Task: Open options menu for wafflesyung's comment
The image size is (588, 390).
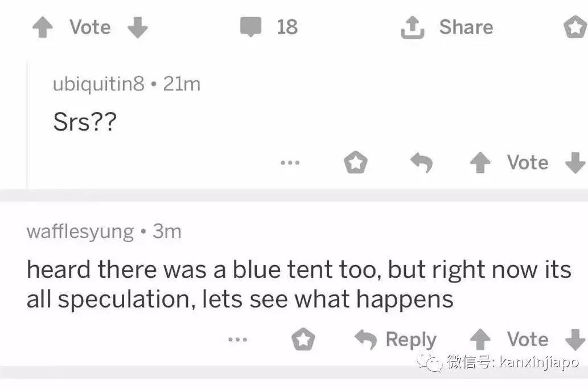Action: [x=237, y=340]
